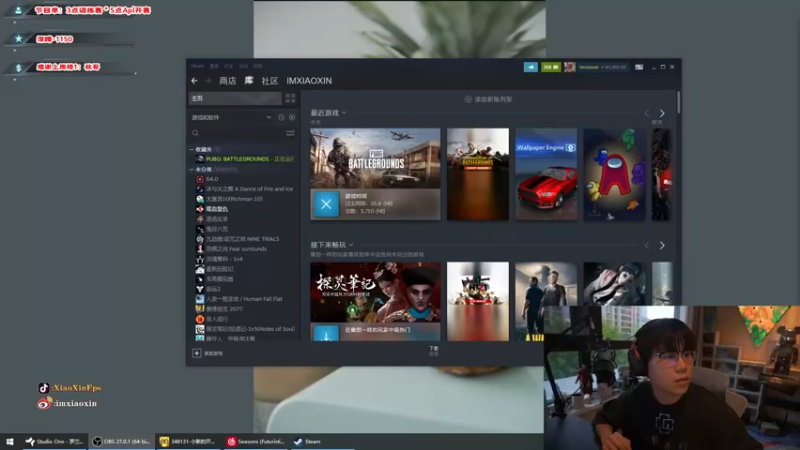Click the add game plus icon

196,353
